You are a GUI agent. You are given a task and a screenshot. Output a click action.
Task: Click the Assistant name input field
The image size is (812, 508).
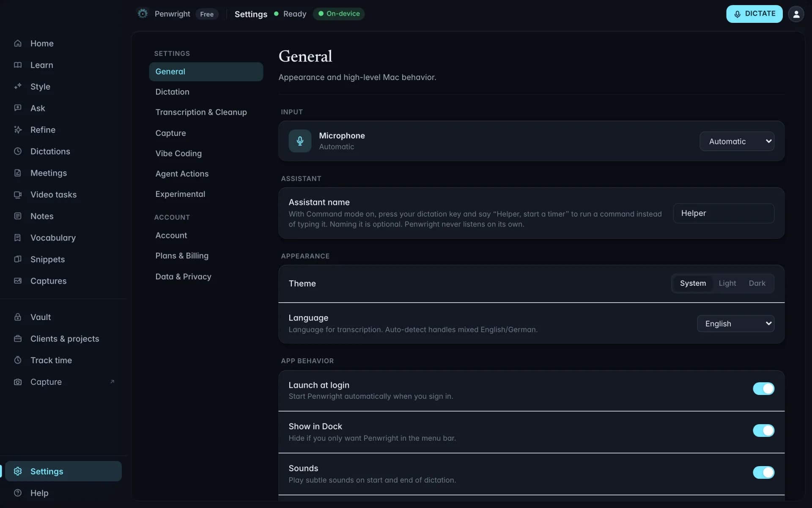724,213
